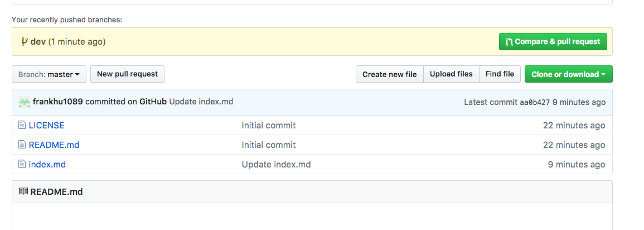Open frankhu1089 user profile link
Image resolution: width=644 pixels, height=230 pixels.
[x=58, y=102]
